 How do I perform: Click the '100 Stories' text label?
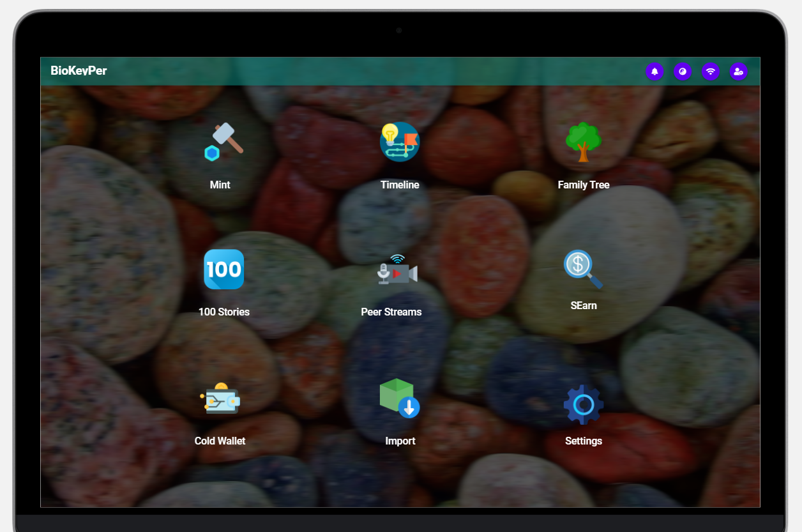click(x=223, y=312)
